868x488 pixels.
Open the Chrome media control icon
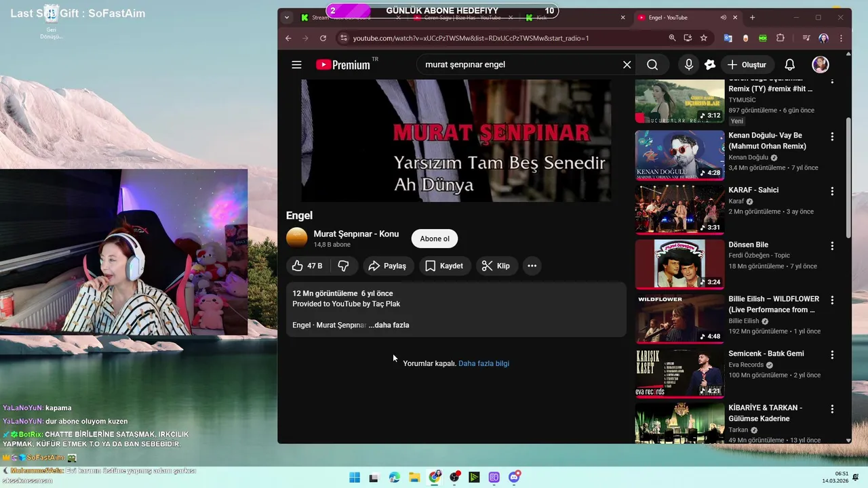(x=806, y=38)
